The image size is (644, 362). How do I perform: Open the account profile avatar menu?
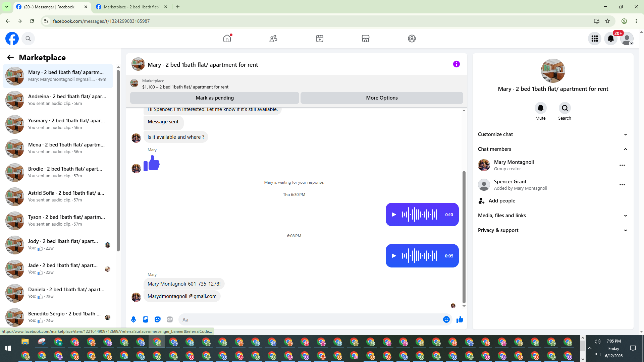(x=627, y=39)
